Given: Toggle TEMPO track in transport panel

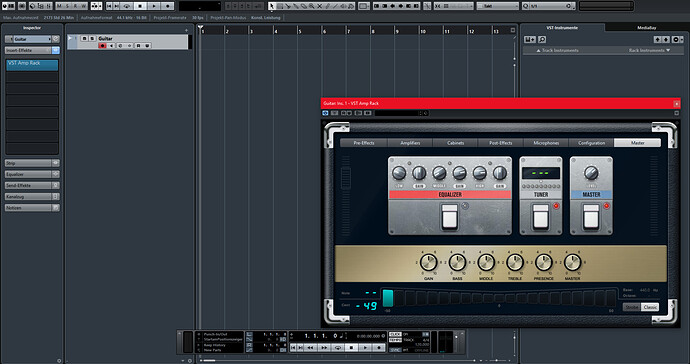Looking at the screenshot, I should (395, 340).
